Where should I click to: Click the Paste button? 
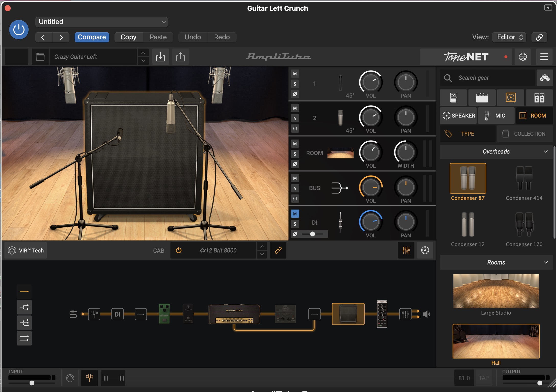158,37
